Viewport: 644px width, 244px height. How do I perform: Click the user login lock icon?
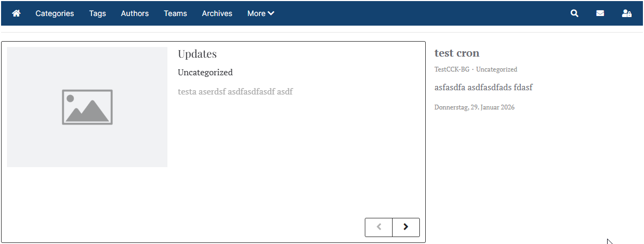point(627,13)
